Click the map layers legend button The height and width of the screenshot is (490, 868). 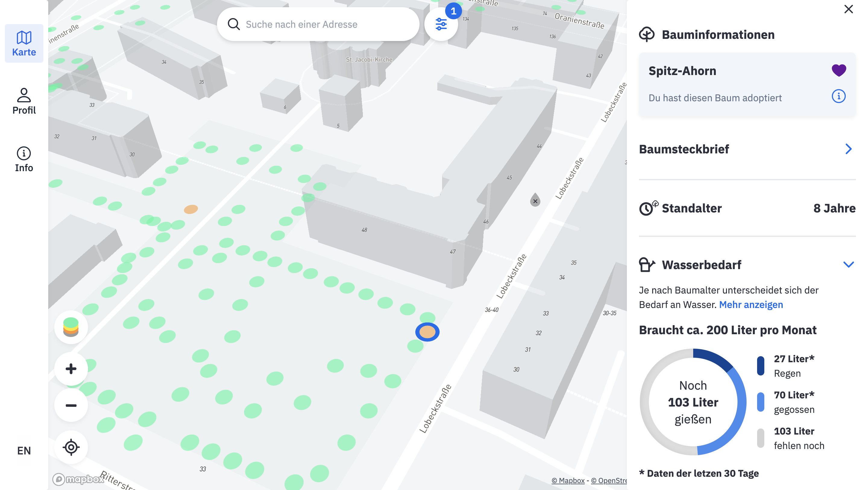(x=71, y=327)
